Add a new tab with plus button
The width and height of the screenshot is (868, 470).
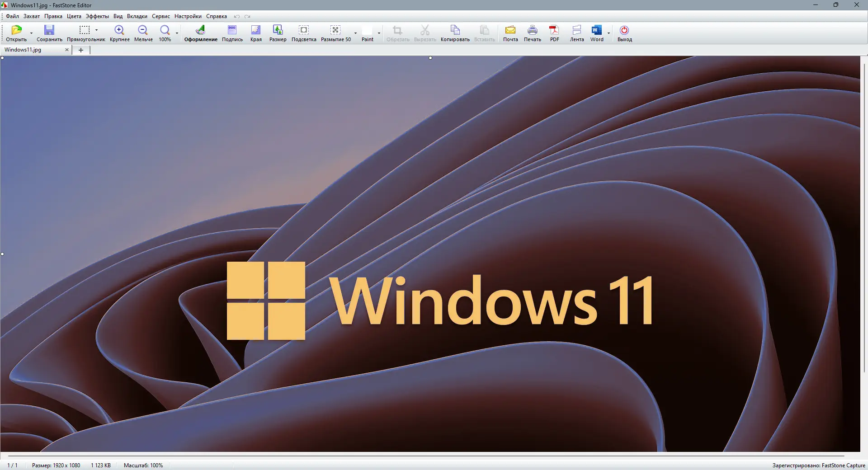pyautogui.click(x=81, y=50)
